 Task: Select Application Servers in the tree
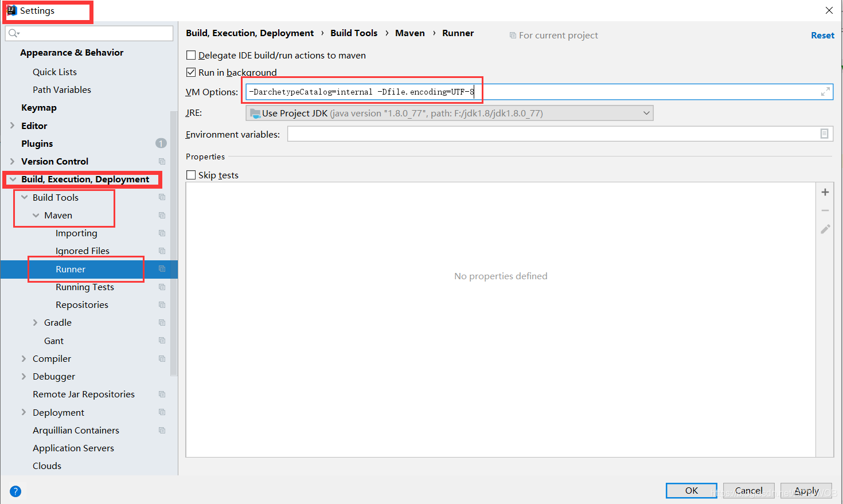tap(73, 448)
